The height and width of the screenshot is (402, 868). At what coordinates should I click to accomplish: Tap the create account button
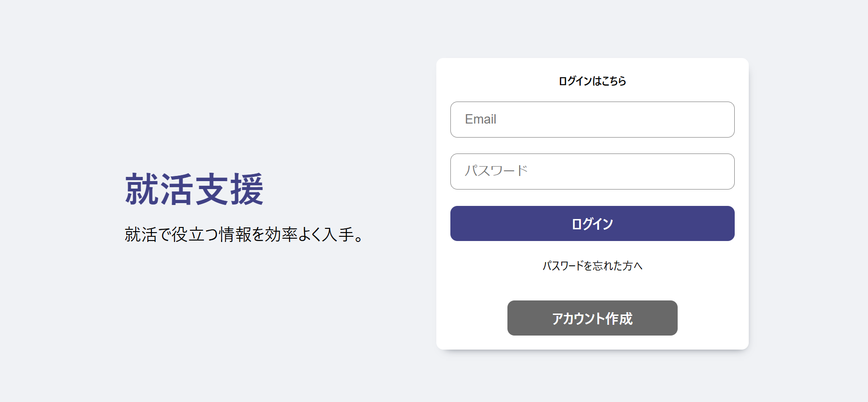pos(592,318)
